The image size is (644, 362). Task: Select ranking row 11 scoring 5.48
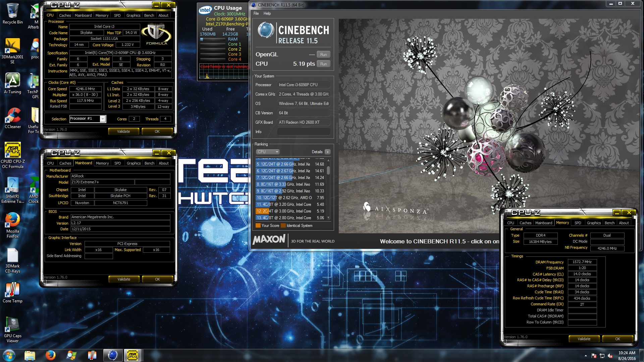[x=290, y=204]
